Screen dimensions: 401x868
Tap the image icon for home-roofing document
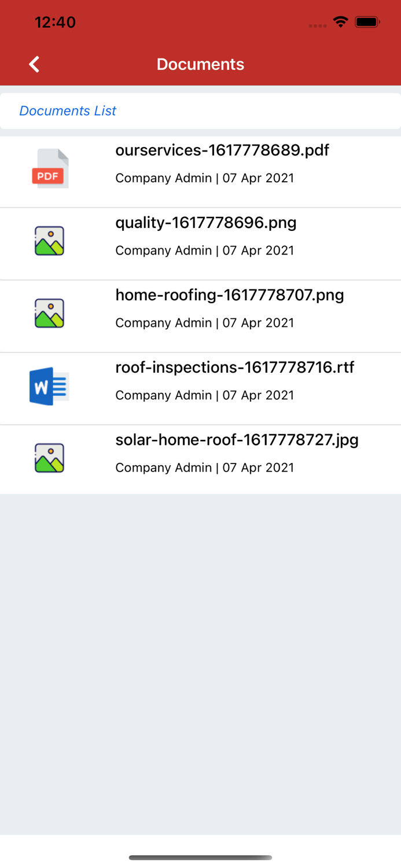tap(49, 312)
